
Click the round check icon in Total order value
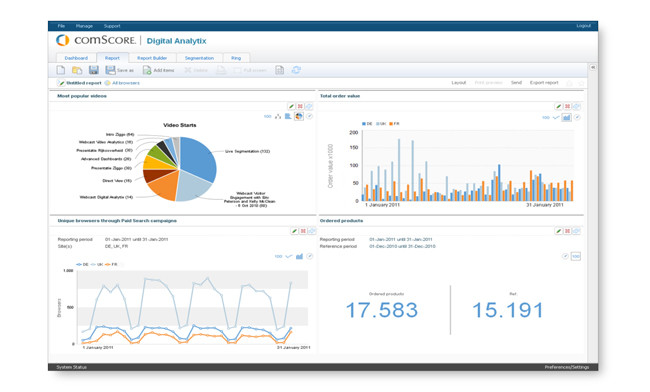coord(577,117)
